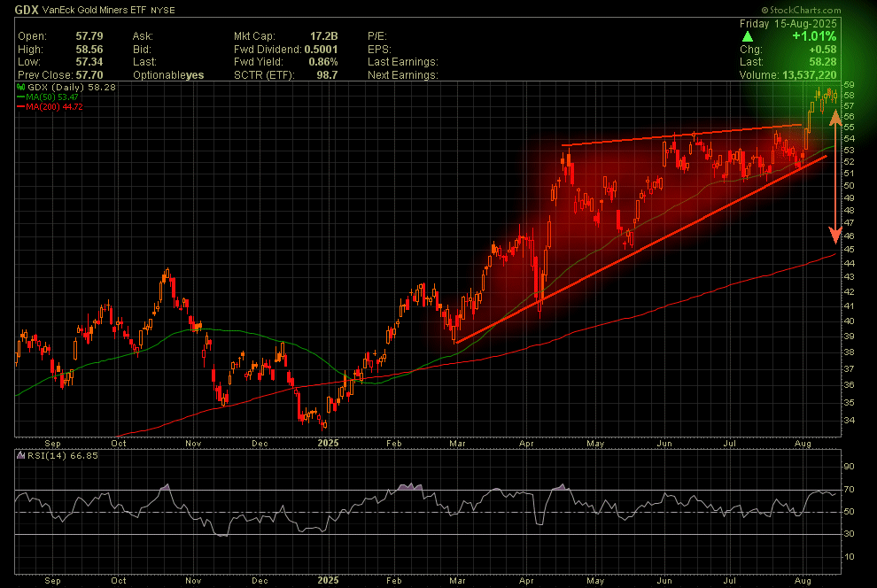Click the Bid label
This screenshot has width=877, height=588.
142,50
